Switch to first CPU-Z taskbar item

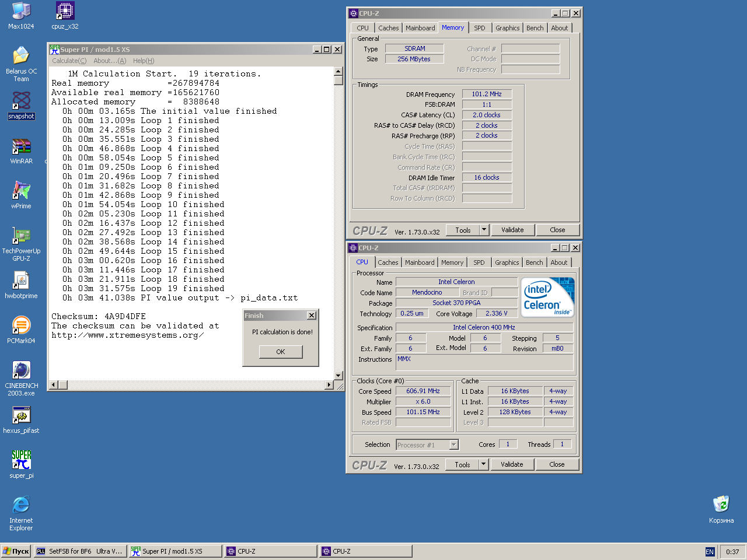click(270, 551)
